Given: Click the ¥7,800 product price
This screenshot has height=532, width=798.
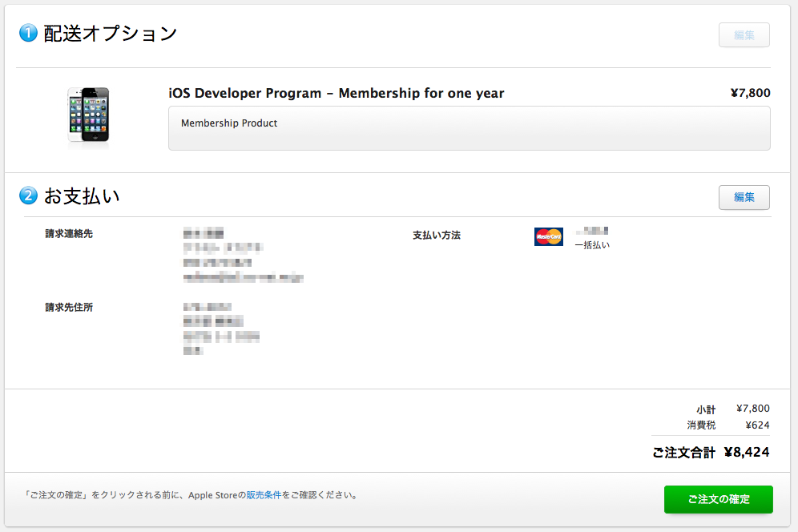Looking at the screenshot, I should coord(750,93).
